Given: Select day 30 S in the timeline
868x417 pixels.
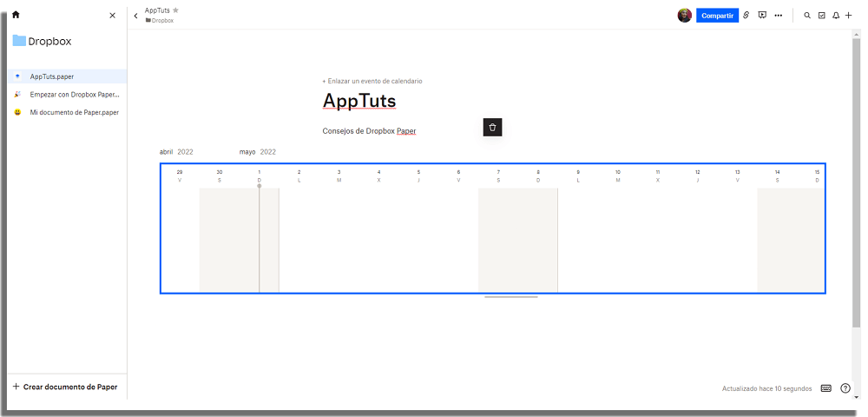Looking at the screenshot, I should tap(220, 176).
